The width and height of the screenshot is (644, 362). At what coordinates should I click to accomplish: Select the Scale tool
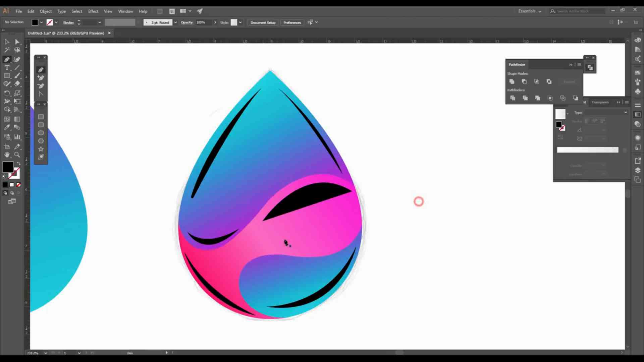[17, 93]
